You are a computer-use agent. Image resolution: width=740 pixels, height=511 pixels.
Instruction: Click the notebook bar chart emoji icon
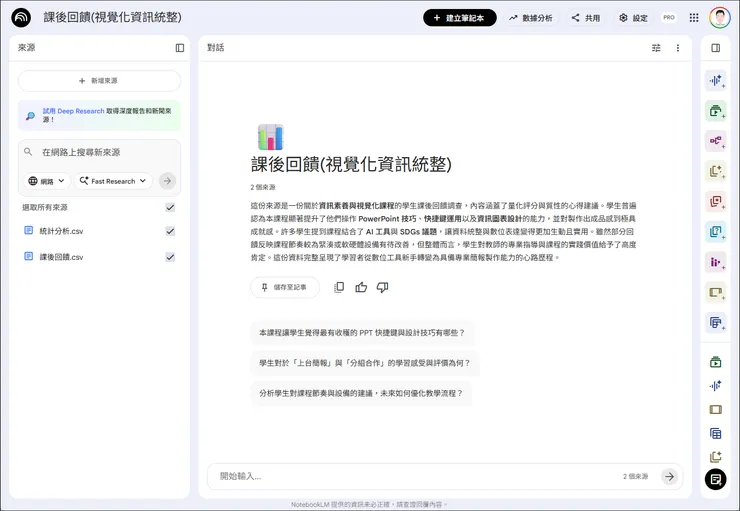coord(270,137)
